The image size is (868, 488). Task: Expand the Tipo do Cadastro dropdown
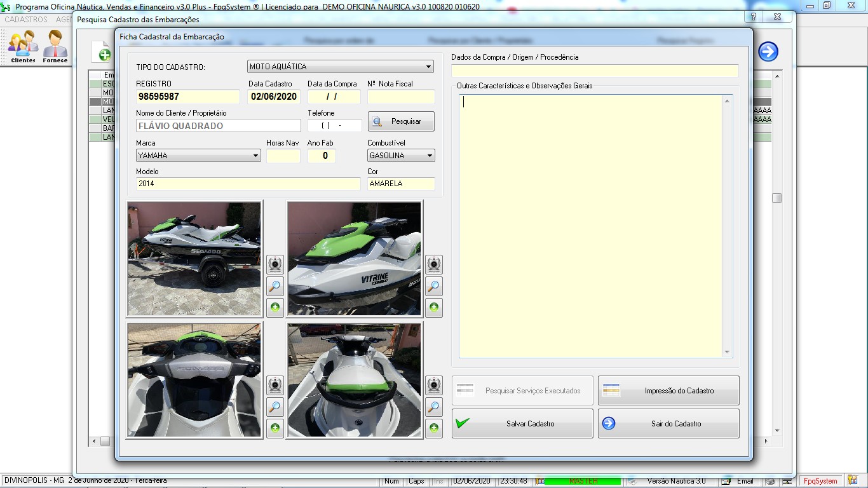pyautogui.click(x=430, y=67)
